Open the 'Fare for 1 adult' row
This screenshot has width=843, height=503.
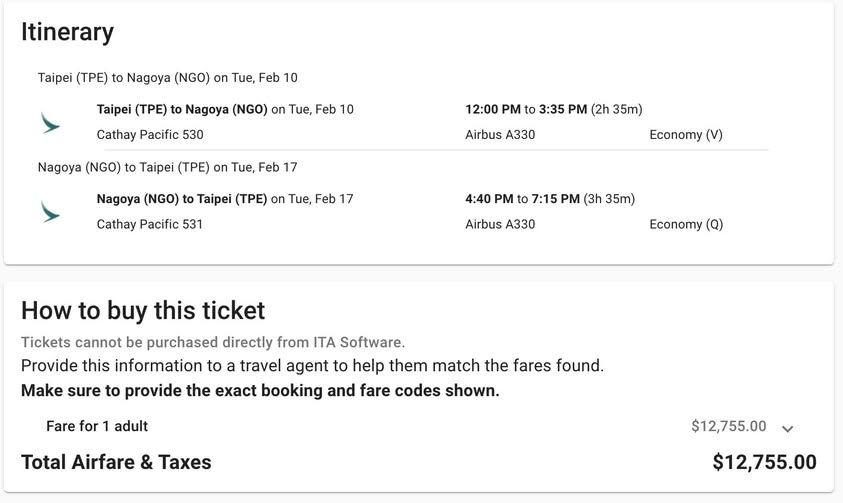click(x=97, y=426)
